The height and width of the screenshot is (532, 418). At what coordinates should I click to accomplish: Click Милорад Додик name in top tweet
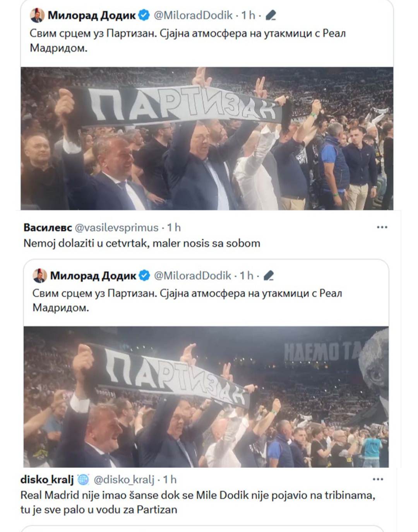click(92, 15)
